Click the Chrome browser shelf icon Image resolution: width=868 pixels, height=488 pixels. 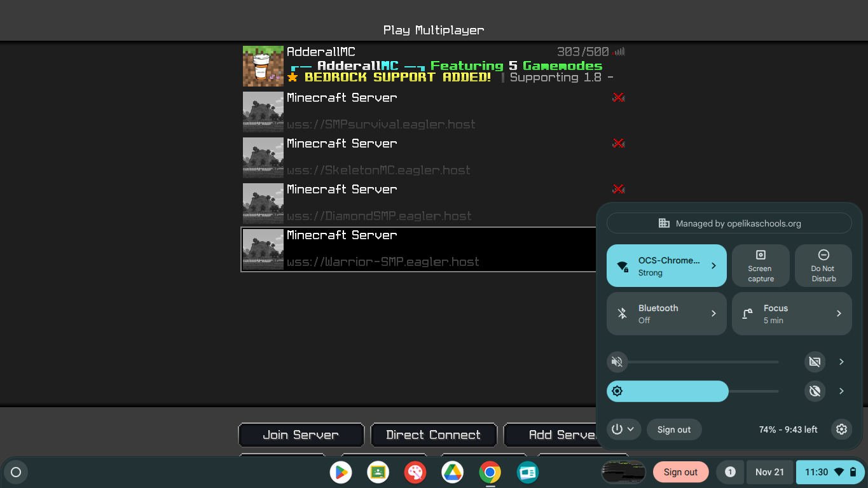click(490, 472)
